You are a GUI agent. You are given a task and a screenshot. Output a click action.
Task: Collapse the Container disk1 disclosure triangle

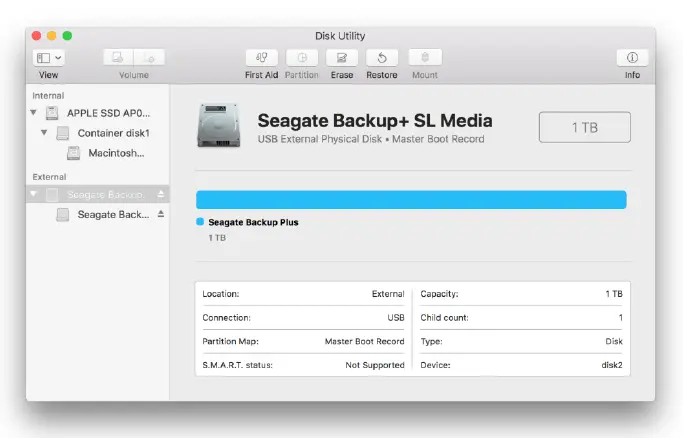pyautogui.click(x=44, y=132)
